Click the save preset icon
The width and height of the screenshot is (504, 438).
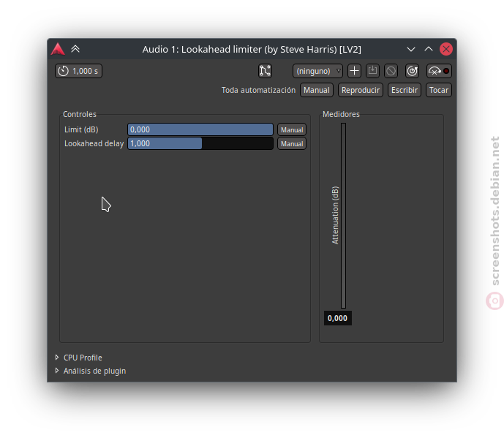click(x=372, y=71)
